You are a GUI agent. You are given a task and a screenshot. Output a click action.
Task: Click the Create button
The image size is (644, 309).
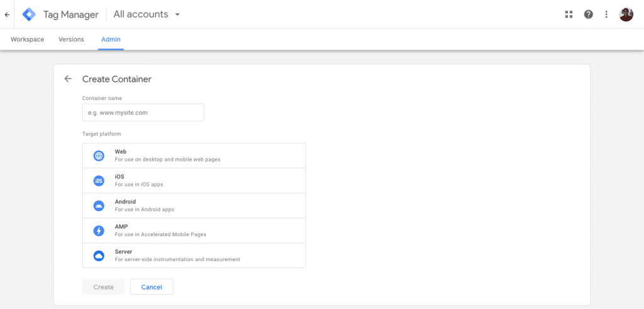pyautogui.click(x=104, y=287)
